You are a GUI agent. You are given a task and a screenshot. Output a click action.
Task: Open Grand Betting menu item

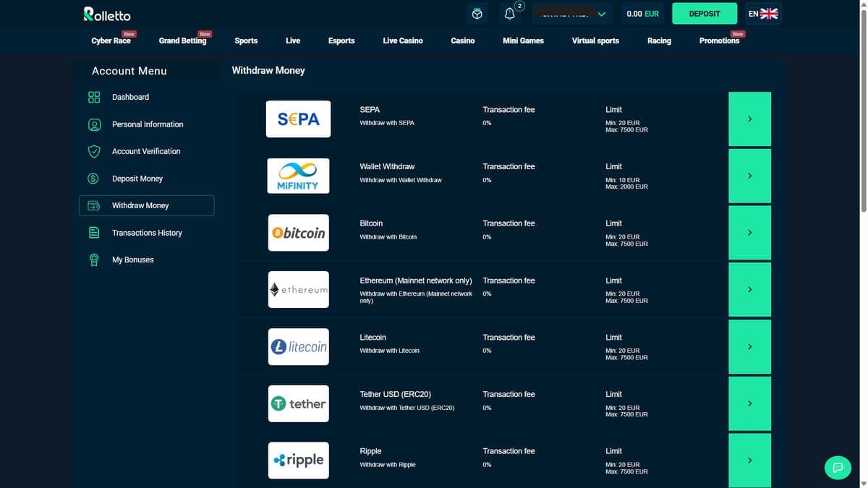(x=182, y=40)
